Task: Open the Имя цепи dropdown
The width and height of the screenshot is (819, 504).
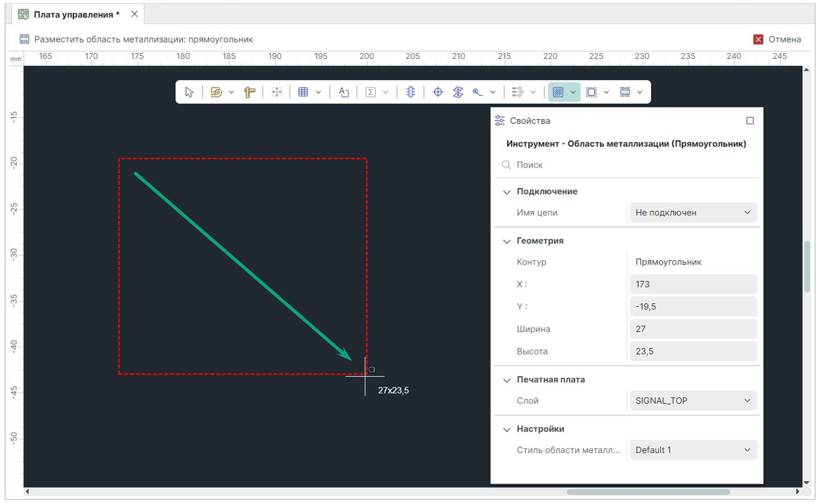Action: coord(693,212)
